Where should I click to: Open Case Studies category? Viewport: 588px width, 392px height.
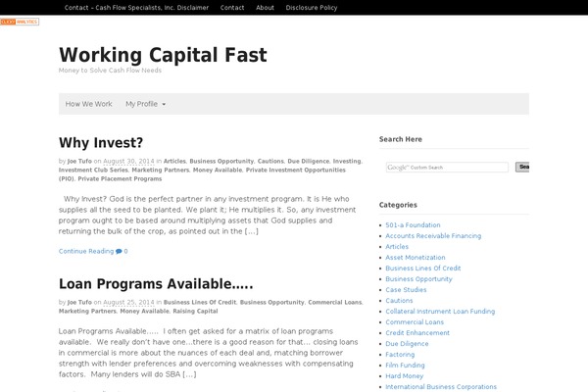(406, 290)
